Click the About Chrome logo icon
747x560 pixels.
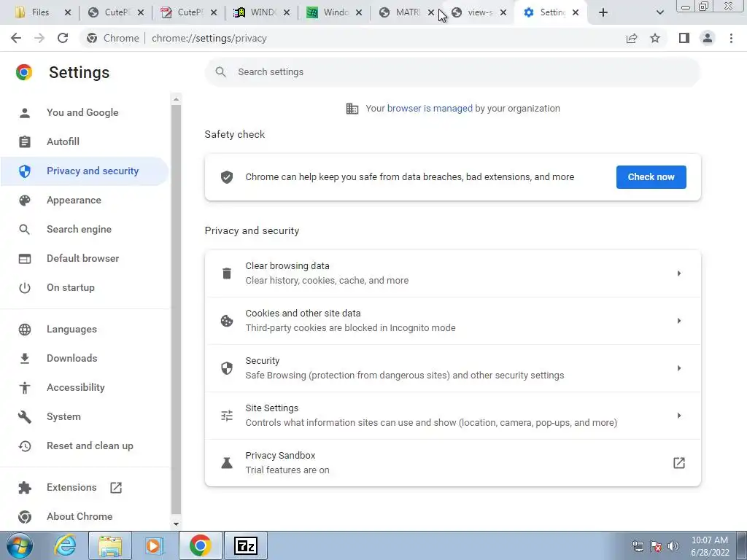(24, 516)
